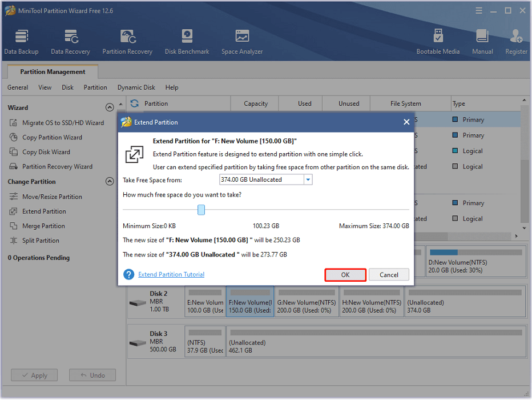The height and width of the screenshot is (400, 532).
Task: Click the horizontal scrollbar right arrow
Action: pyautogui.click(x=516, y=235)
